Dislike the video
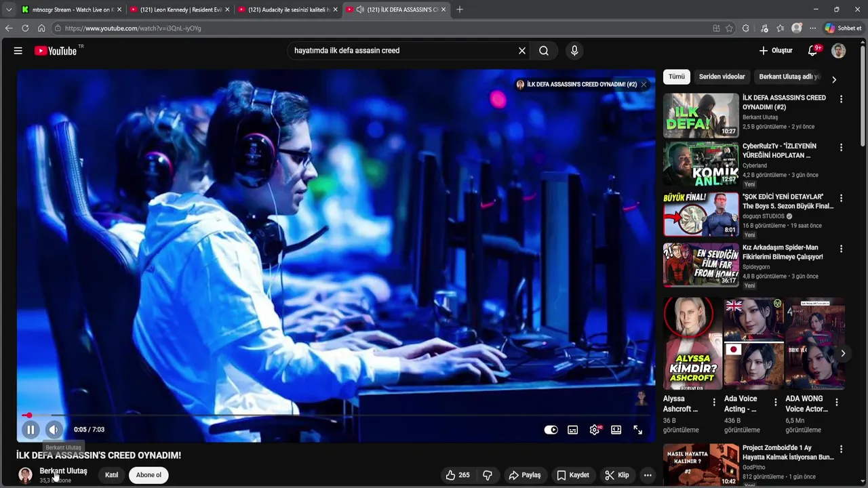Screen dimensions: 868x488 click(488, 475)
